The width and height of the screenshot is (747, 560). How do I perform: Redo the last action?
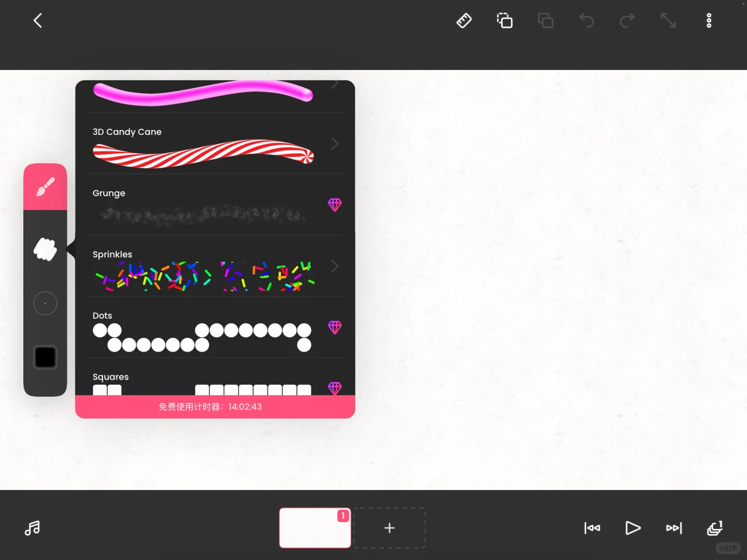coord(627,21)
